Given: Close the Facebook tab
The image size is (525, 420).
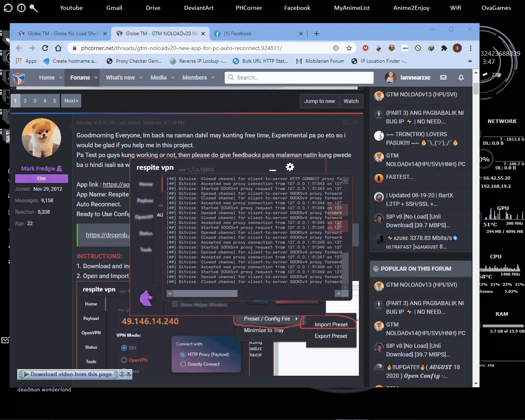Looking at the screenshot, I should 301,34.
